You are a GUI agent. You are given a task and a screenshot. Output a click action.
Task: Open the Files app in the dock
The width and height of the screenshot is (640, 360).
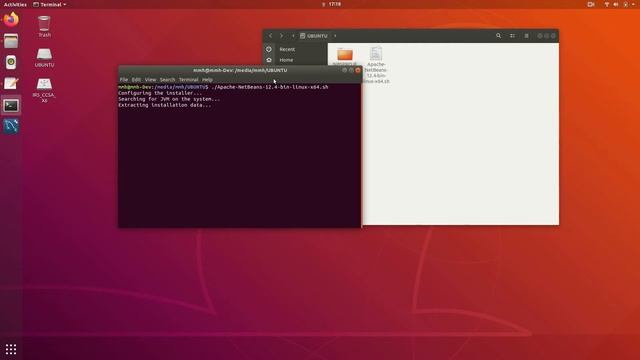click(x=11, y=41)
